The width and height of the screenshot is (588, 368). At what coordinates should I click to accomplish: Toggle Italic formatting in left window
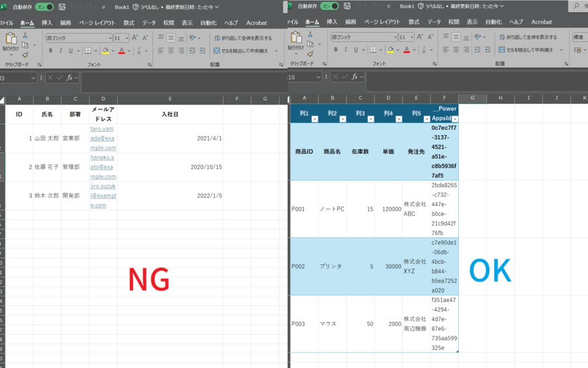point(60,51)
